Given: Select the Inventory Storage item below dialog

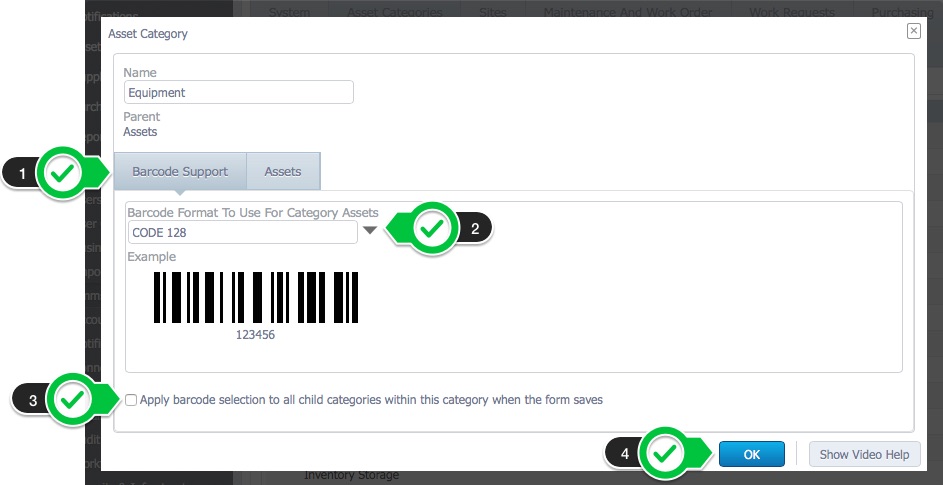Looking at the screenshot, I should point(351,475).
